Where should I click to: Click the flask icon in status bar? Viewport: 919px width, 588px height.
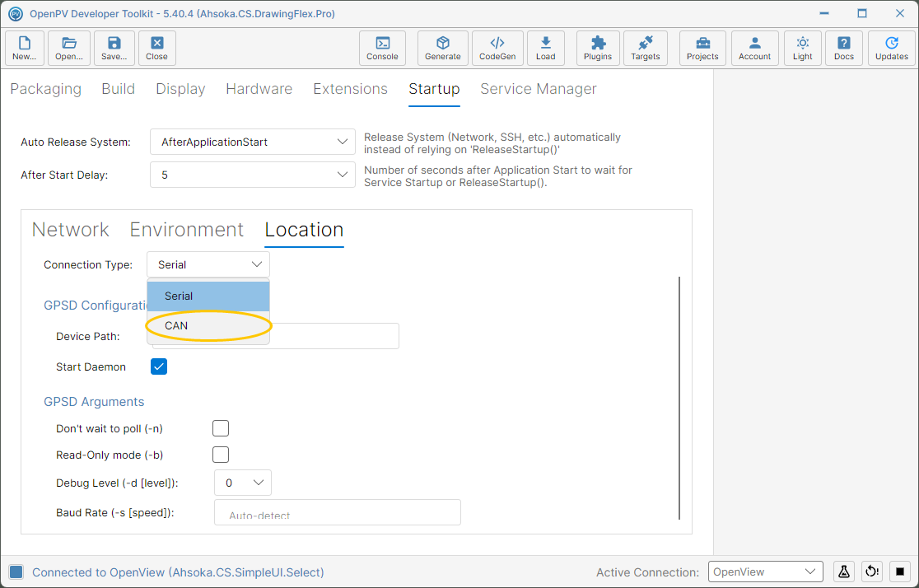[x=844, y=572]
